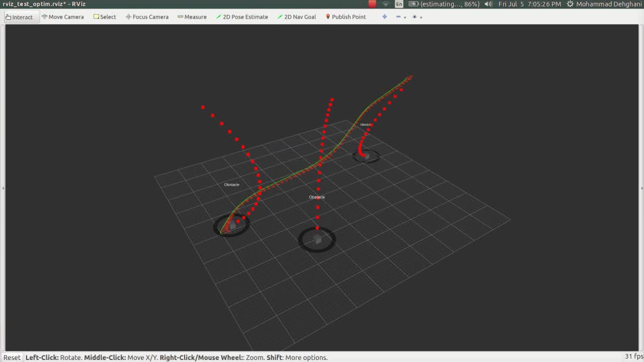The width and height of the screenshot is (644, 362).
Task: Open the toolbar eye options dropdown
Action: (x=417, y=17)
